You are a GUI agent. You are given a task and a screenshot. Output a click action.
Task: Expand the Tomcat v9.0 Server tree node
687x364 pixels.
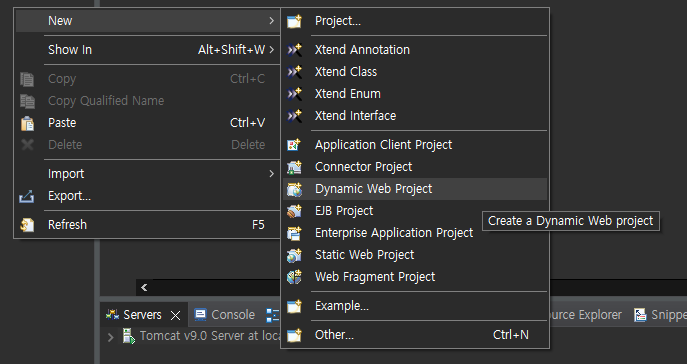[110, 337]
